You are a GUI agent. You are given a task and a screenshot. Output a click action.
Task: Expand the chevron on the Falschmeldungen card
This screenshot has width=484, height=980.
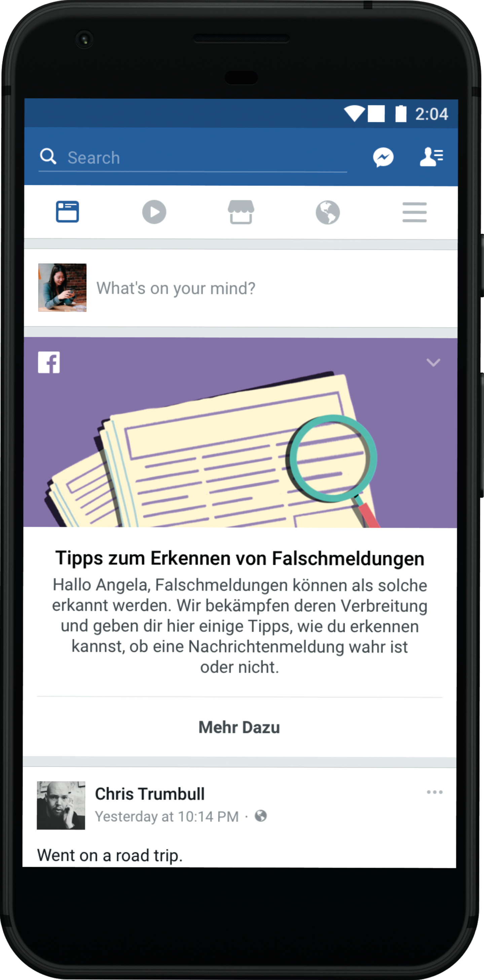433,363
